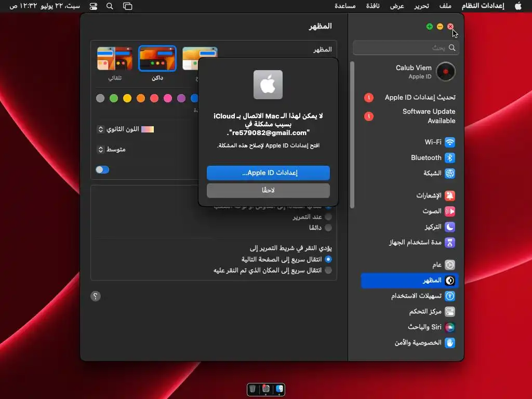Select the الشبكة network globe icon

tap(449, 174)
